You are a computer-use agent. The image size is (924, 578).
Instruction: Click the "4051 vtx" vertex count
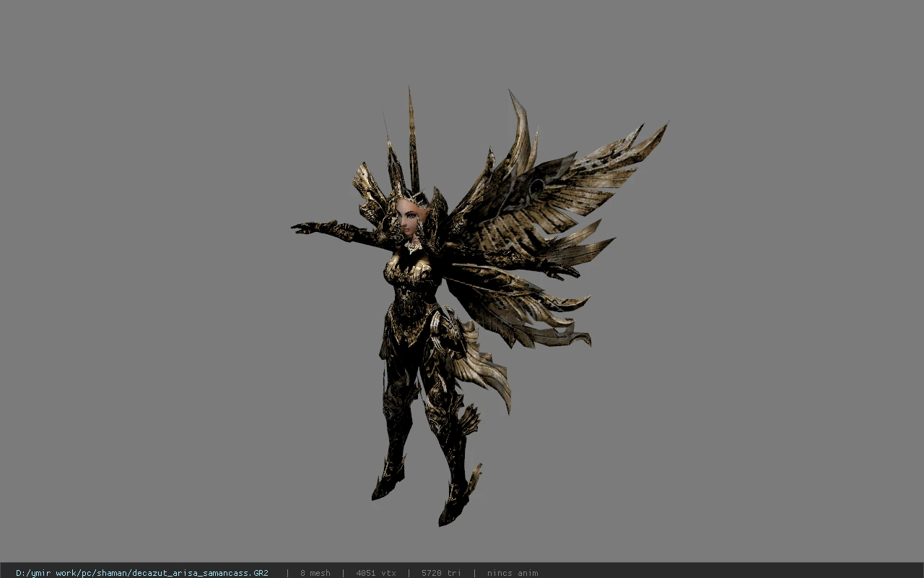coord(376,573)
